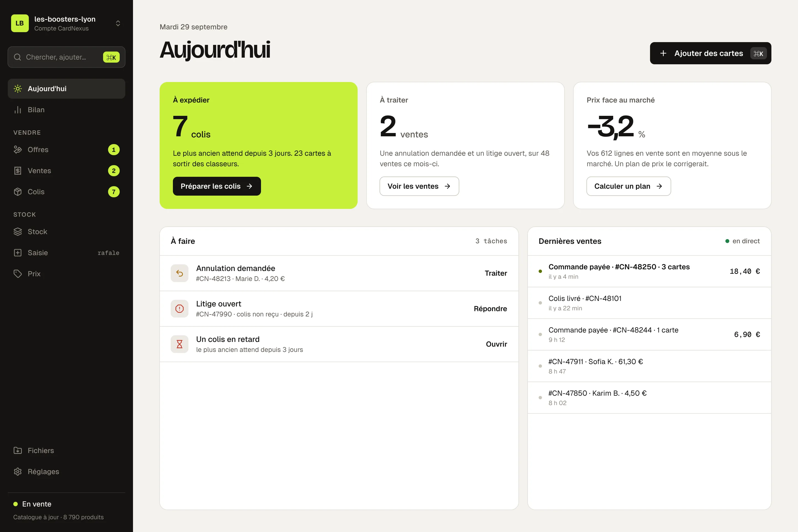Image resolution: width=798 pixels, height=532 pixels.
Task: Click Répondre on Litige ouvert row
Action: tap(490, 309)
